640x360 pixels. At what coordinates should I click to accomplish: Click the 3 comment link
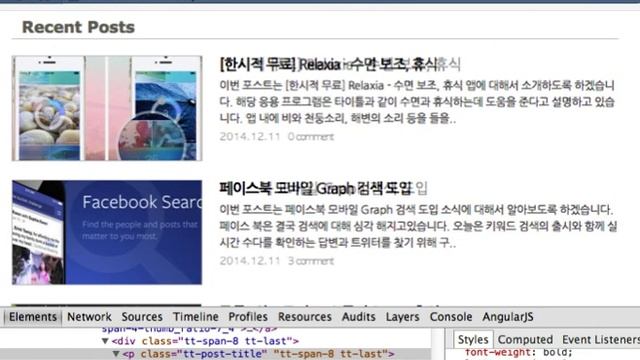(311, 261)
